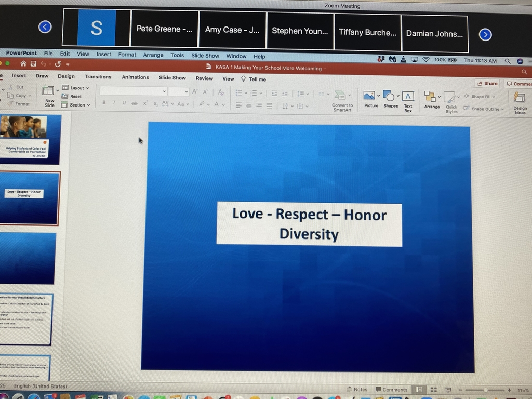Switch to the Animations tab
Image resolution: width=532 pixels, height=399 pixels.
[x=136, y=77]
